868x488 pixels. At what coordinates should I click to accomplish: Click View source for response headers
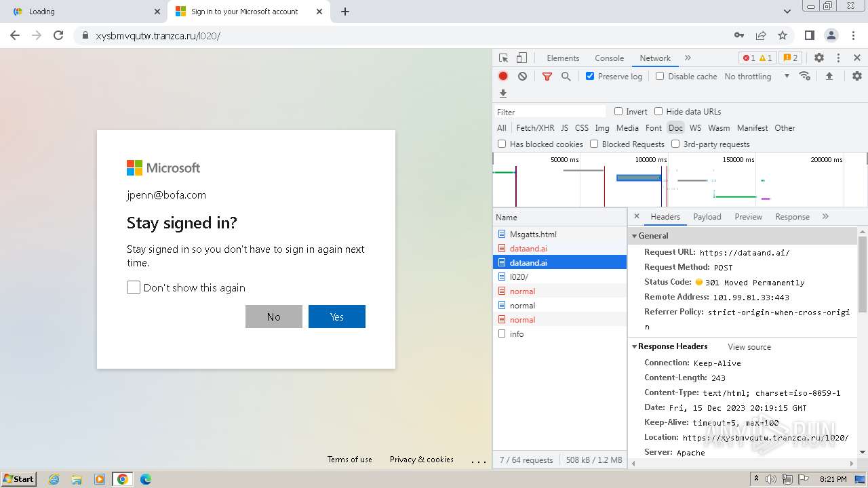click(x=749, y=347)
